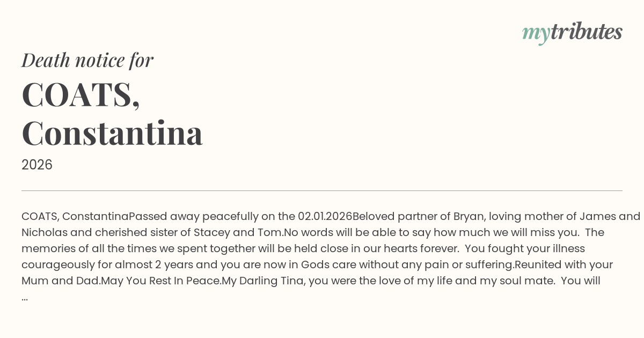Click "COATS, Constantina" at the paragraph start
644x338 pixels.
[x=75, y=217]
